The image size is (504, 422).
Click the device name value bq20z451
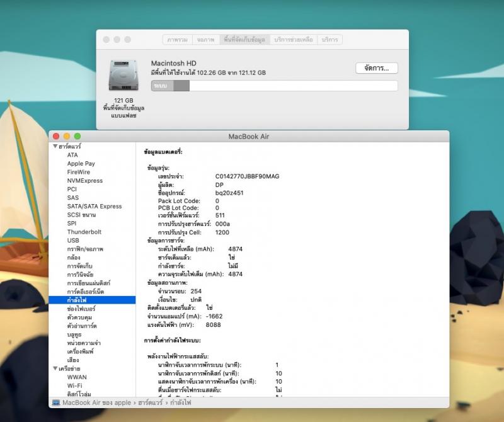(x=229, y=193)
